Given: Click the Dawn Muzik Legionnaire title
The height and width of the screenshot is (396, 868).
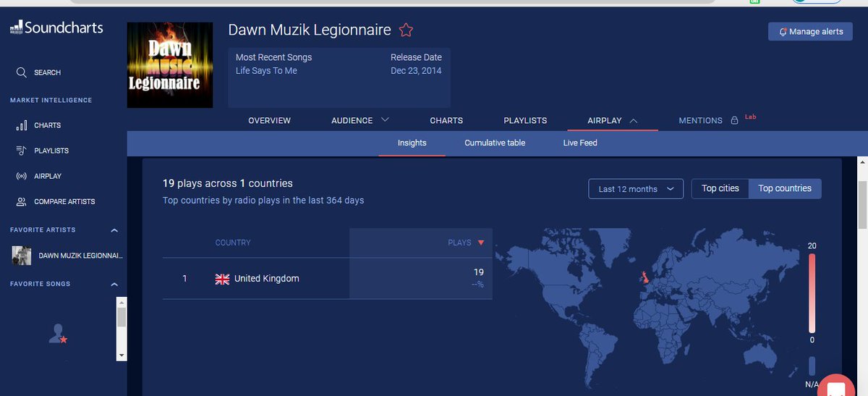Looking at the screenshot, I should pyautogui.click(x=310, y=30).
